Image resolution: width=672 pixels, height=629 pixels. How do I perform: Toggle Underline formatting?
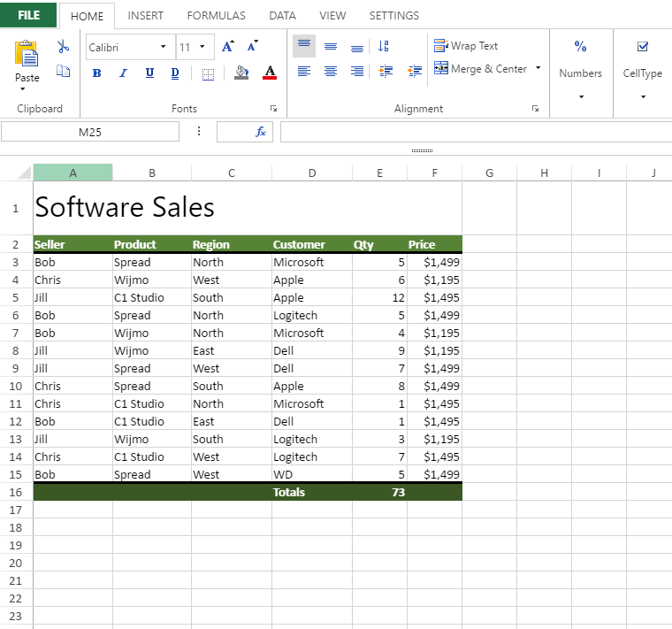point(149,73)
